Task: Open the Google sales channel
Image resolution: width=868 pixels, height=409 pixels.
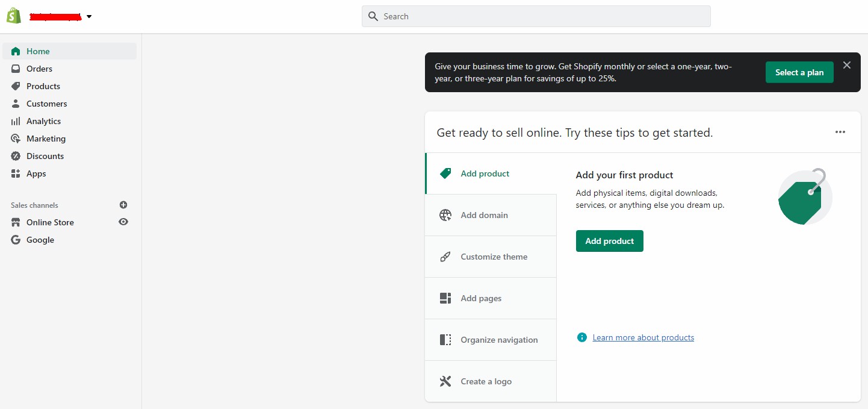Action: (40, 240)
